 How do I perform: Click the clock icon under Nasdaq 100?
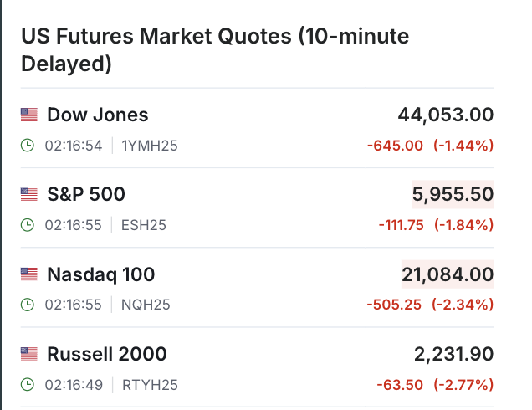[28, 305]
